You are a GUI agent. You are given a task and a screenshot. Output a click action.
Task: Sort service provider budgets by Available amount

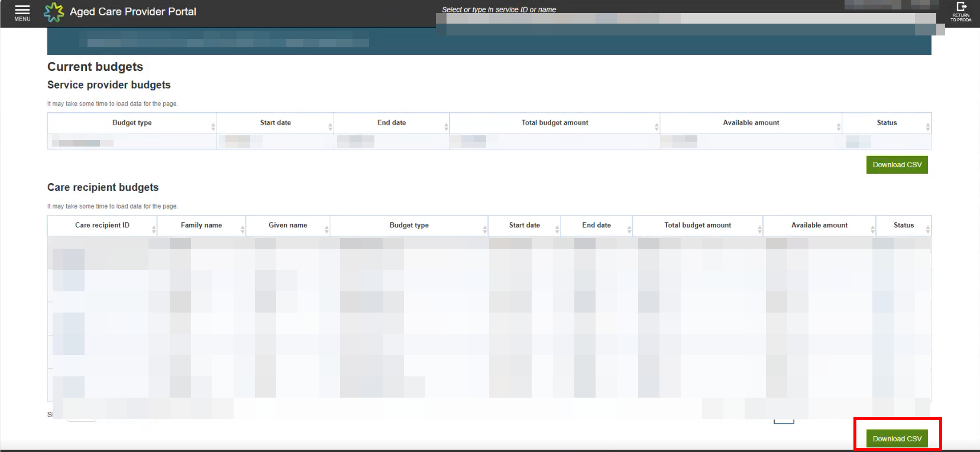click(x=751, y=123)
